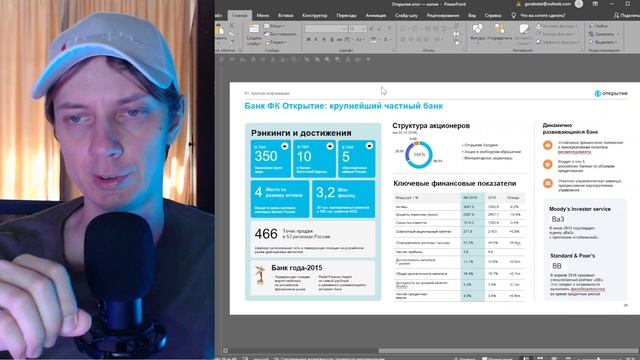Viewport: 640px width, 360px height.
Task: Open the Раздел section dropdown
Action: click(x=276, y=42)
